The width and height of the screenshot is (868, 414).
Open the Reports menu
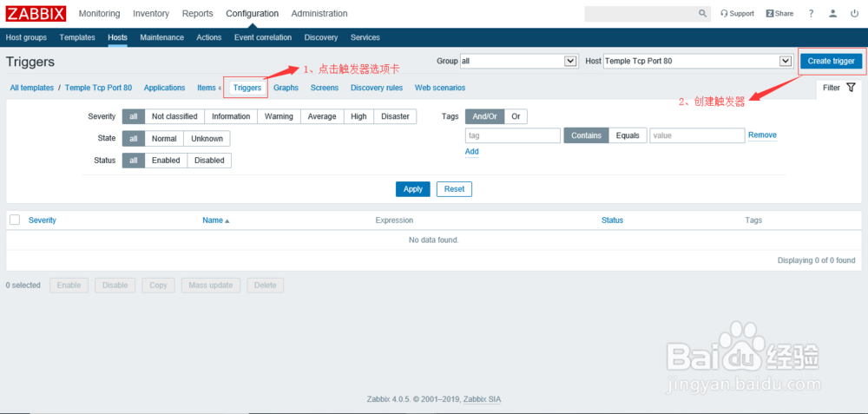(x=198, y=14)
